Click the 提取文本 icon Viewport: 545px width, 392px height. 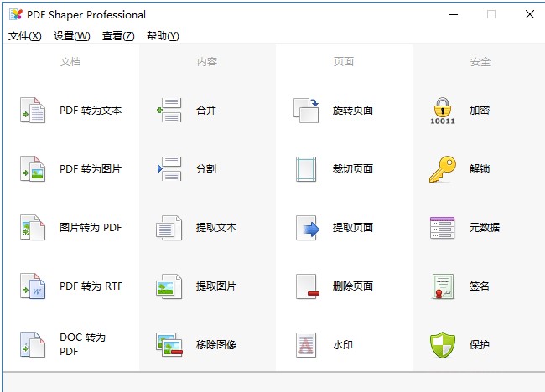169,228
